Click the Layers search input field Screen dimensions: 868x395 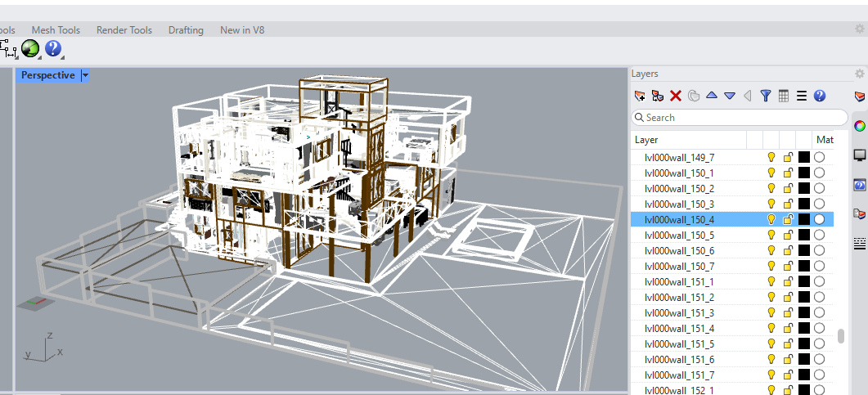[740, 117]
